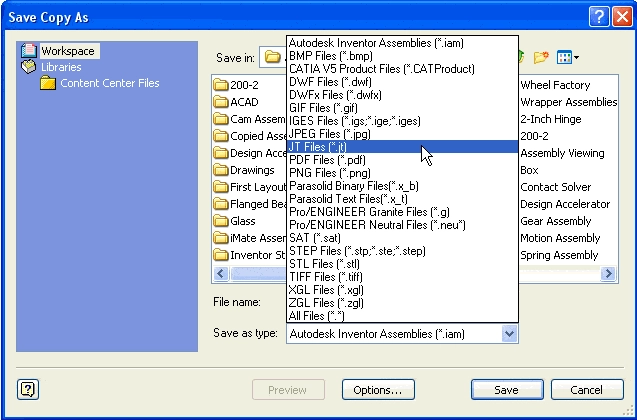
Task: Open the Drawings folder
Action: tap(244, 170)
